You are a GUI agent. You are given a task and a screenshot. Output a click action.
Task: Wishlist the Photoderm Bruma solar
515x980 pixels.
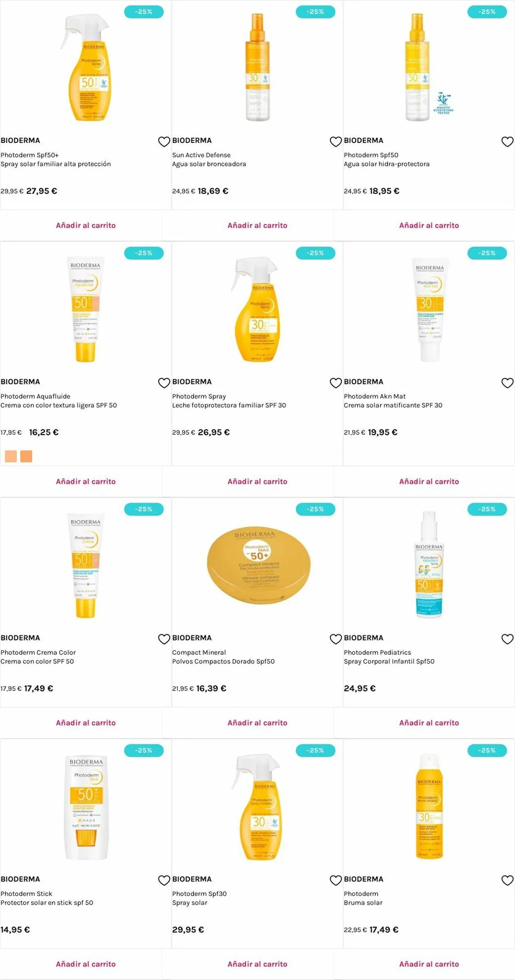click(507, 880)
